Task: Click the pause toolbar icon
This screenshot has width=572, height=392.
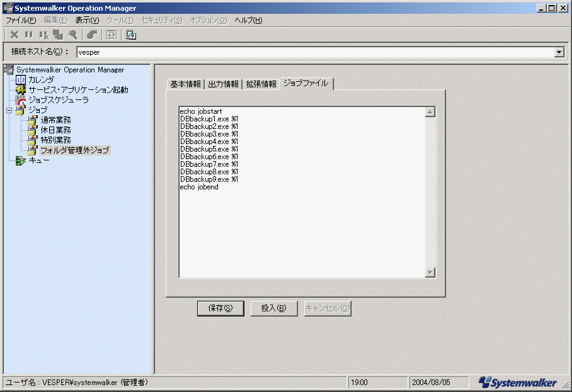Action: coord(29,35)
